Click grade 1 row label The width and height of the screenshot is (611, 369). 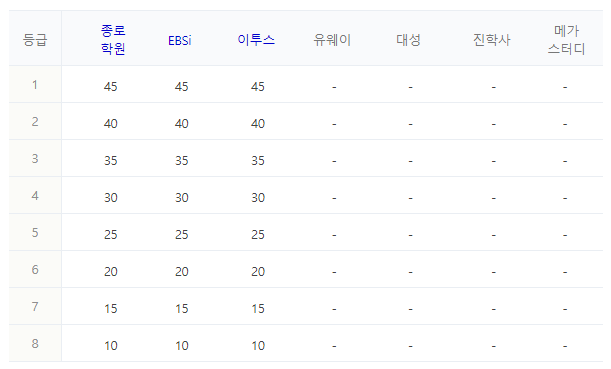35,85
